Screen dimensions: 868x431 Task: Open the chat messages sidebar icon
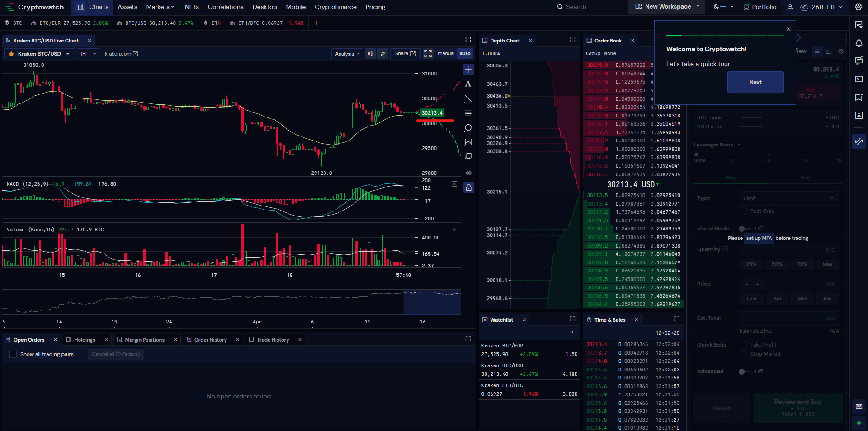click(x=859, y=61)
